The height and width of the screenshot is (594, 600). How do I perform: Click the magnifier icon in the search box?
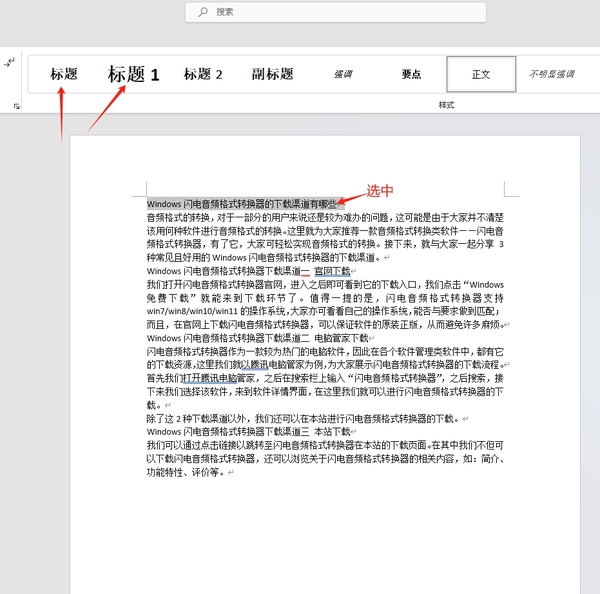pyautogui.click(x=203, y=12)
